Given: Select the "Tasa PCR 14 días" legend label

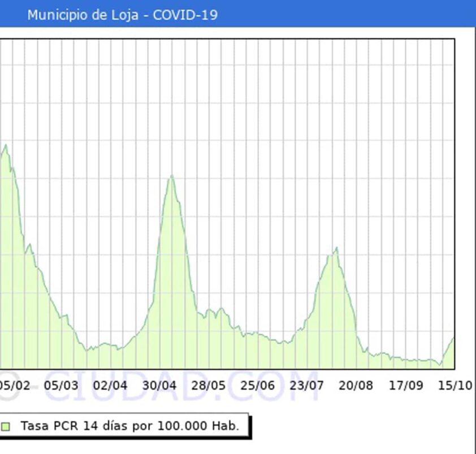Looking at the screenshot, I should tap(129, 426).
